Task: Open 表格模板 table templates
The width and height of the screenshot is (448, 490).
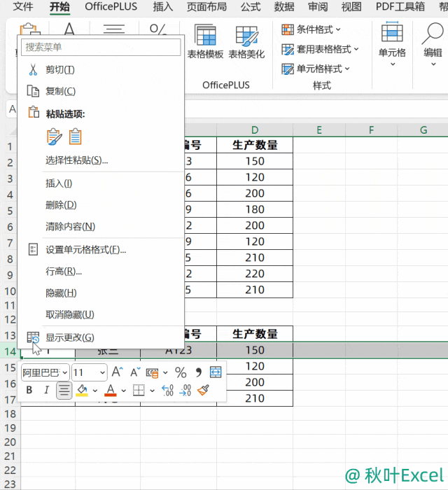Action: click(205, 41)
